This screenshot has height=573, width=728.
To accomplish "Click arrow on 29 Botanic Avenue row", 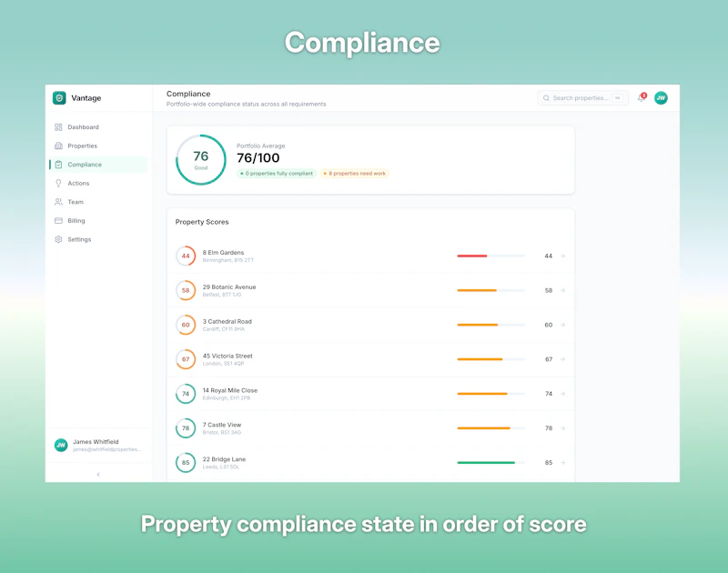I will (562, 290).
